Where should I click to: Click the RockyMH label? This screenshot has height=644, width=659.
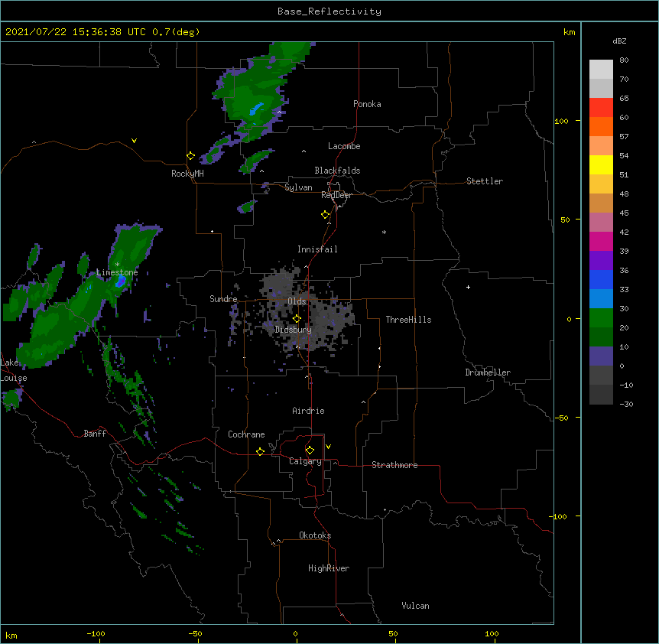tap(187, 174)
